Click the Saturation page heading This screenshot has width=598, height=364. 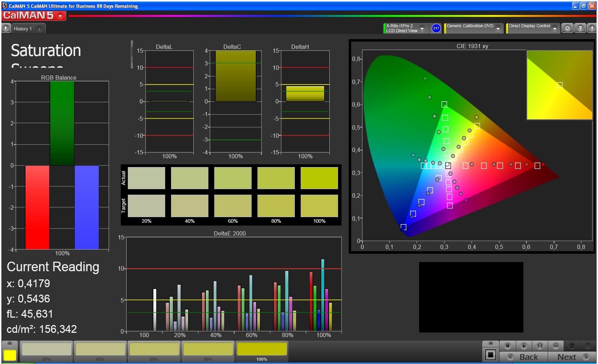point(46,51)
